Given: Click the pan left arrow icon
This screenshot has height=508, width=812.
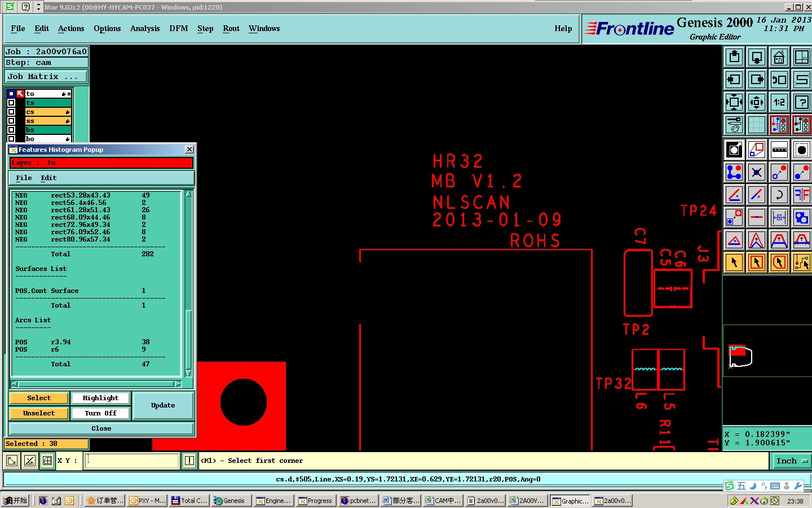Looking at the screenshot, I should click(x=734, y=80).
